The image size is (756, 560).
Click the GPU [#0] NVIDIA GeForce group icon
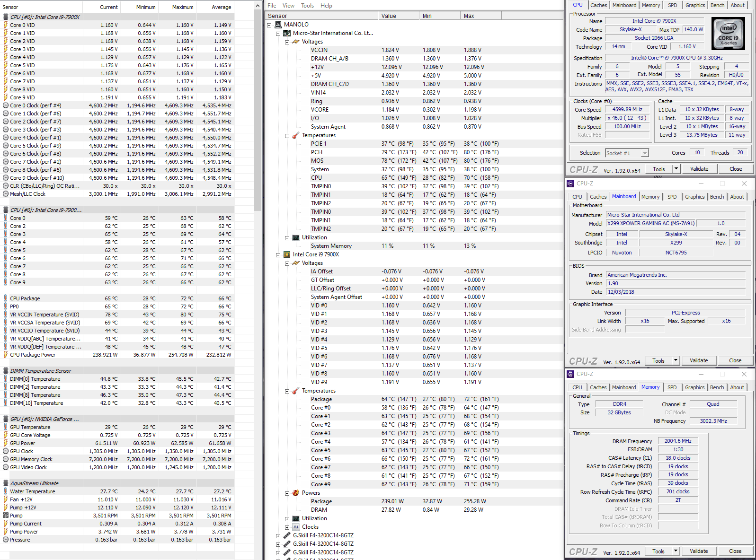6,419
